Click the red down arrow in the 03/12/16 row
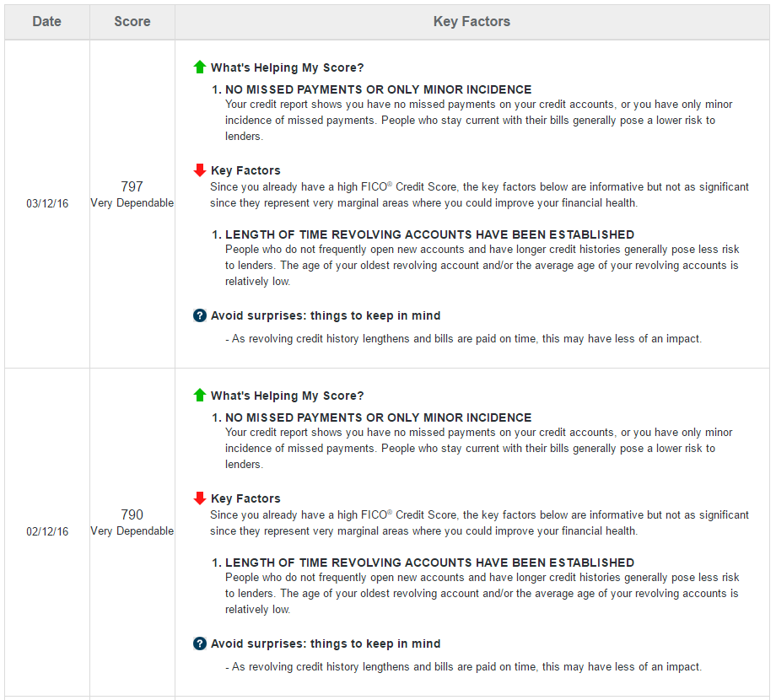The width and height of the screenshot is (776, 700). (200, 170)
